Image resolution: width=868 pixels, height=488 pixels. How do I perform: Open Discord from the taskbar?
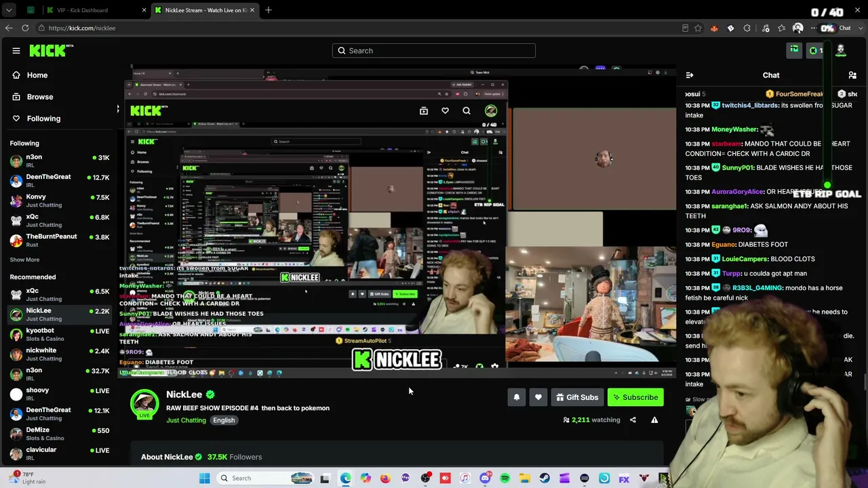[485, 479]
